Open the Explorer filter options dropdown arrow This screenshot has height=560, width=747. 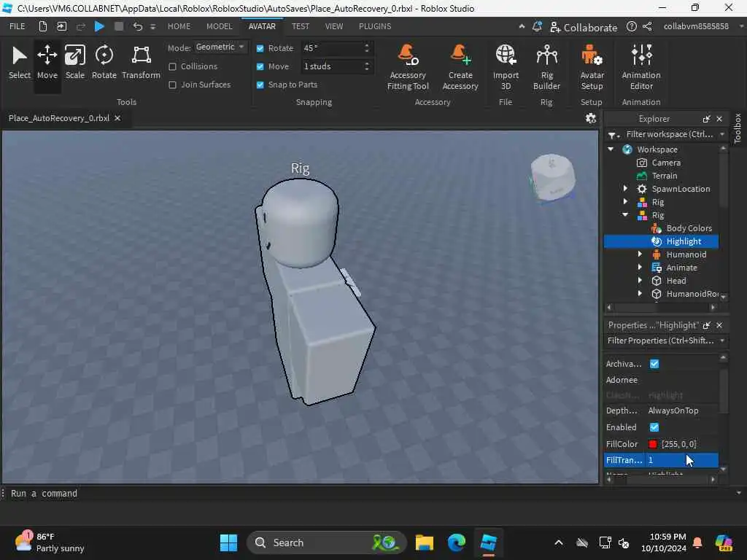click(x=722, y=135)
